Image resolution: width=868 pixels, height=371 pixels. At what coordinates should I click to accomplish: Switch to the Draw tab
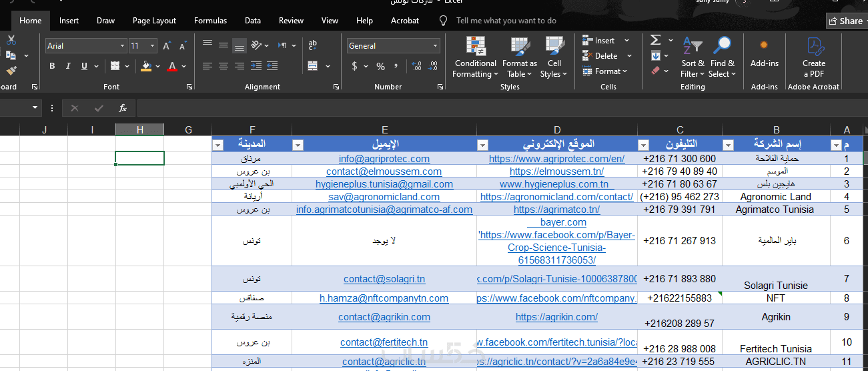point(105,21)
